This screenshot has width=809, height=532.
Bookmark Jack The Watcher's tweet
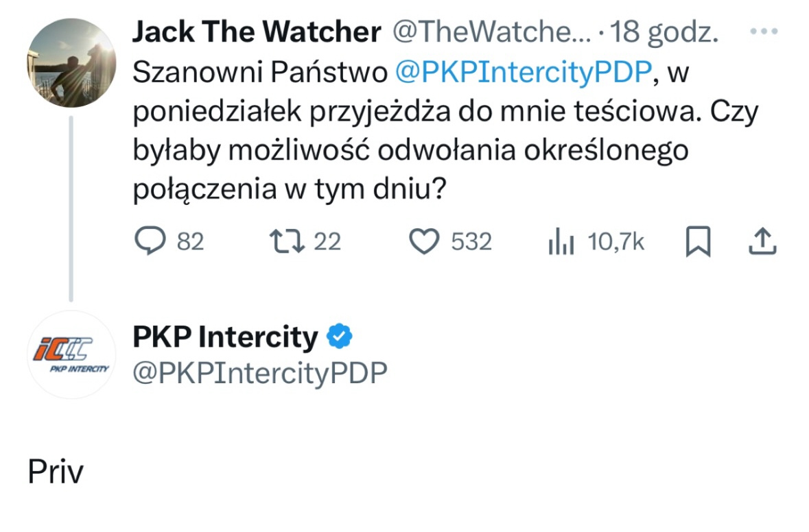click(x=698, y=242)
